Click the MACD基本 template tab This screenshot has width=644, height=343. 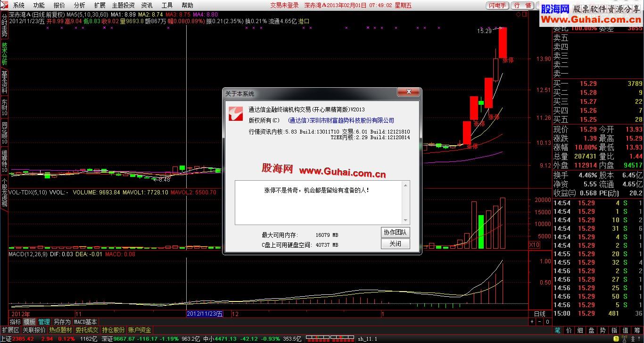(x=86, y=322)
